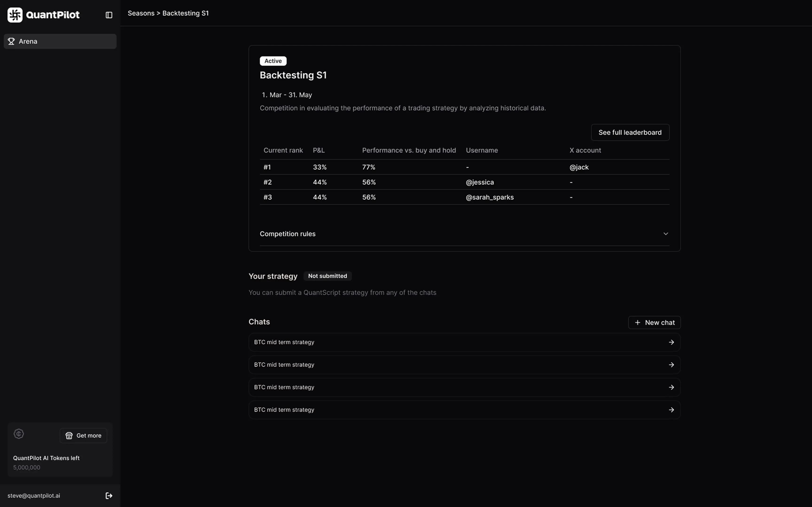Click the token coin icon above Get more
The height and width of the screenshot is (507, 812).
(19, 434)
